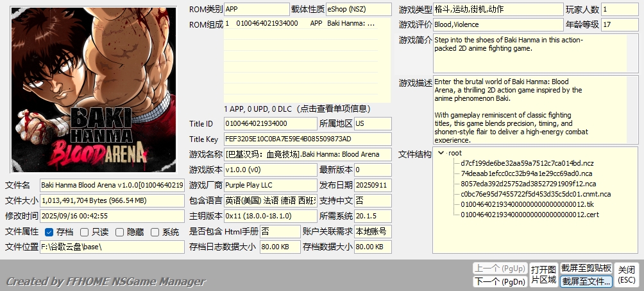Select the 载体性质 eShop (NSZ) field

[359, 9]
